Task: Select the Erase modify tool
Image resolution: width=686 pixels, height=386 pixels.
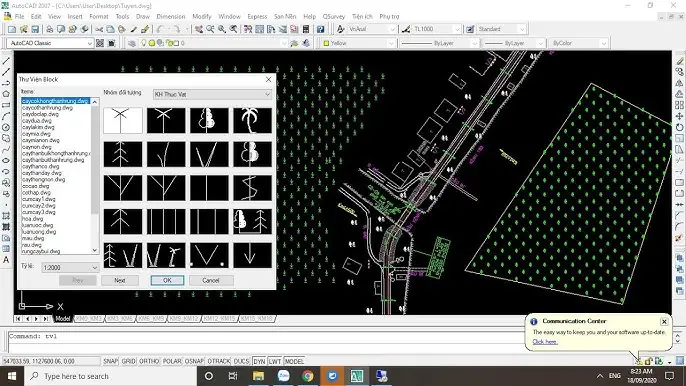Action: 679,61
